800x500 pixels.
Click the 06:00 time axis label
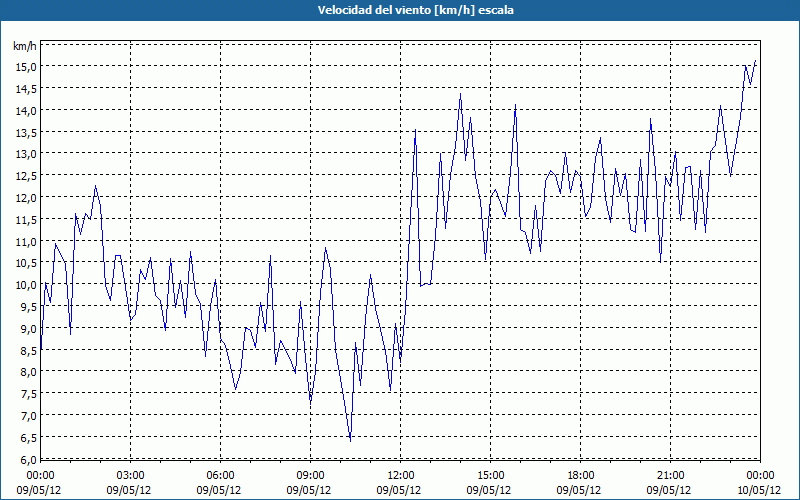tap(220, 476)
